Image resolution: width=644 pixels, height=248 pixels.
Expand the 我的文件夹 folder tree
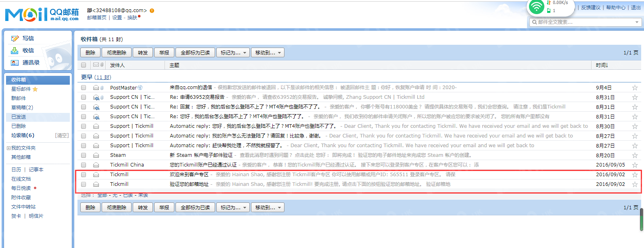click(8, 148)
